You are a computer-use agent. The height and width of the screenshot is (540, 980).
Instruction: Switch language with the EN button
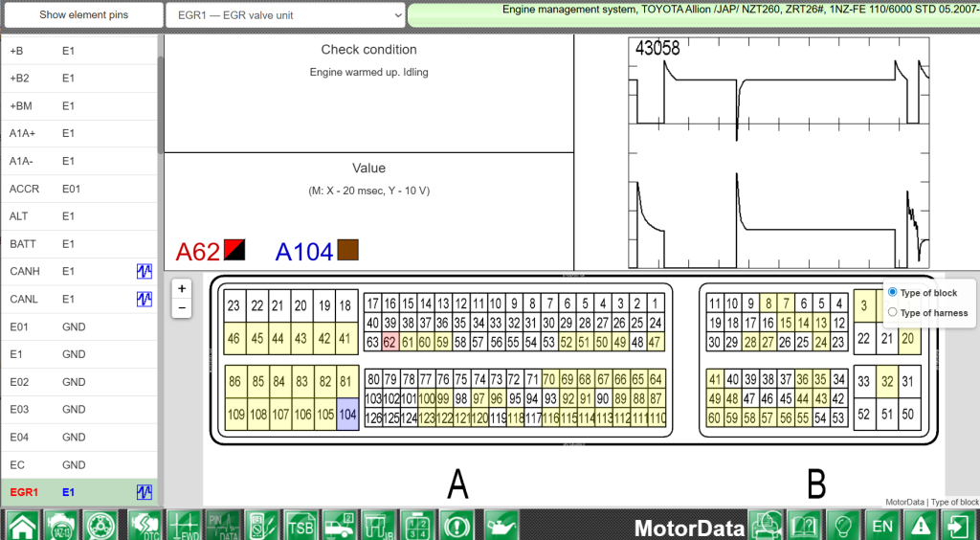coord(882,525)
